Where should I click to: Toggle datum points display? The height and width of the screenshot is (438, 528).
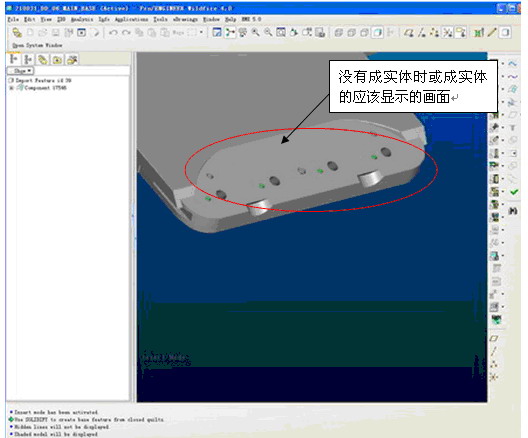(x=434, y=32)
